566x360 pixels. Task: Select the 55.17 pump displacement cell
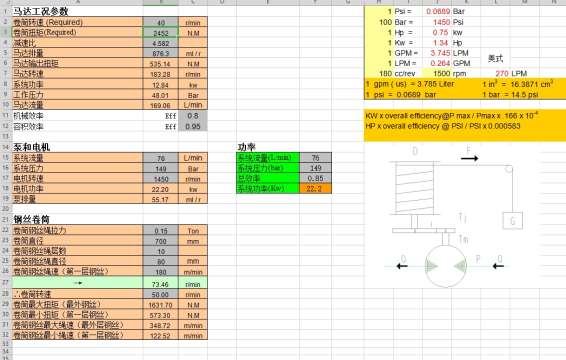(x=161, y=199)
